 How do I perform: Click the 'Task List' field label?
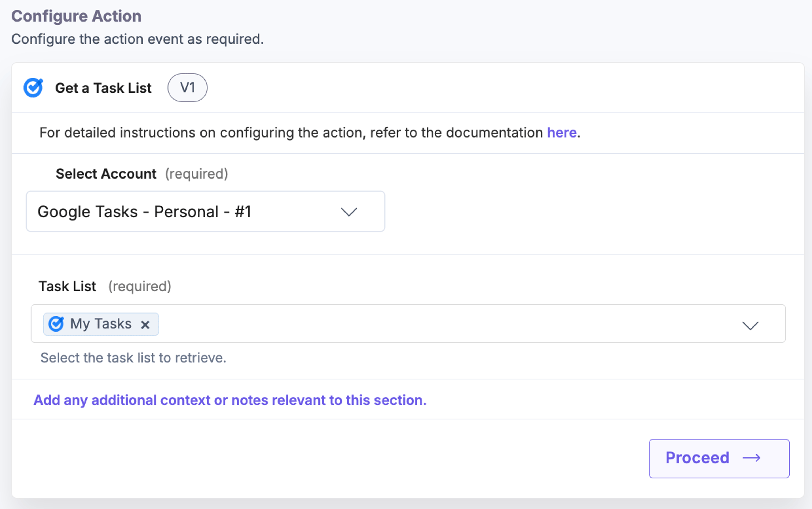coord(67,287)
